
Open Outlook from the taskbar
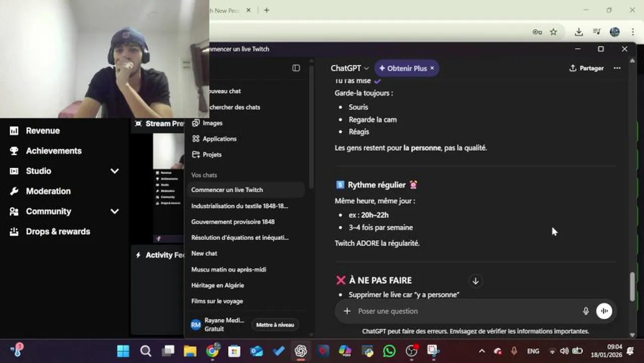coord(256,351)
